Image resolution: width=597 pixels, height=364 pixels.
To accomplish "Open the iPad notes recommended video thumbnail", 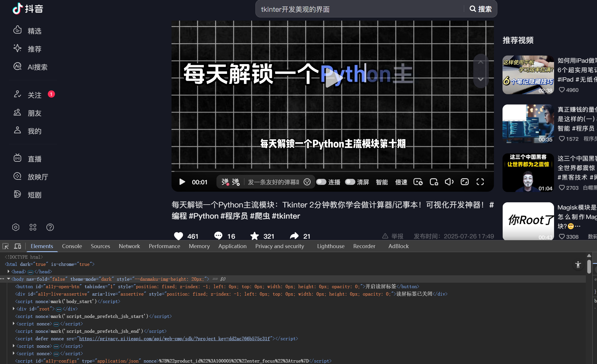I will click(528, 75).
